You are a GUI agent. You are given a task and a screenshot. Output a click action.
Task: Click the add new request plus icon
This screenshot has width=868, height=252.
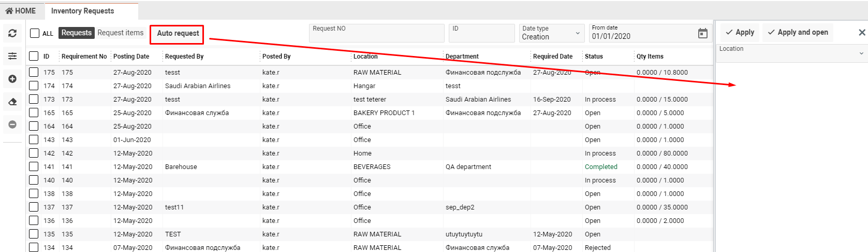click(x=12, y=79)
